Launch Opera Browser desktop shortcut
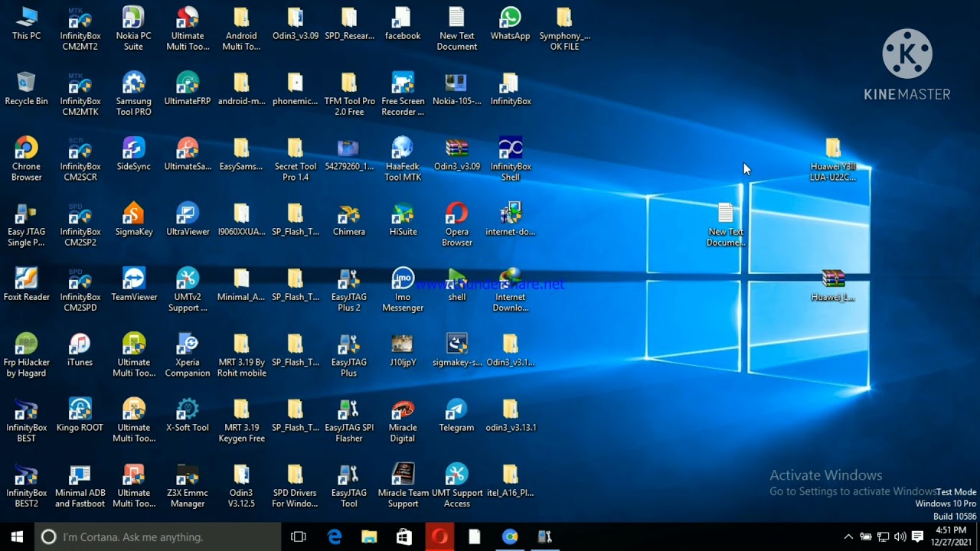Viewport: 980px width, 551px height. click(x=456, y=225)
